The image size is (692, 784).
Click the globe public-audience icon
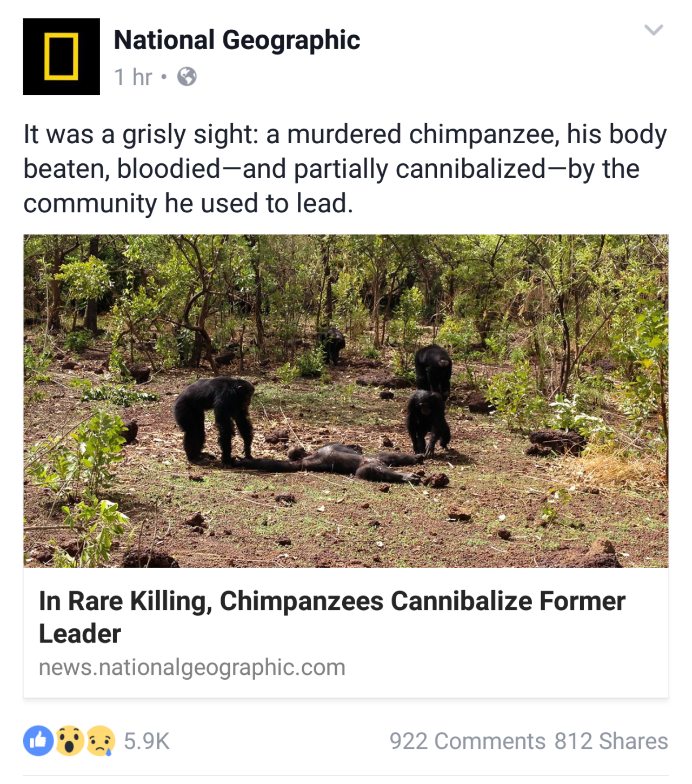[187, 77]
